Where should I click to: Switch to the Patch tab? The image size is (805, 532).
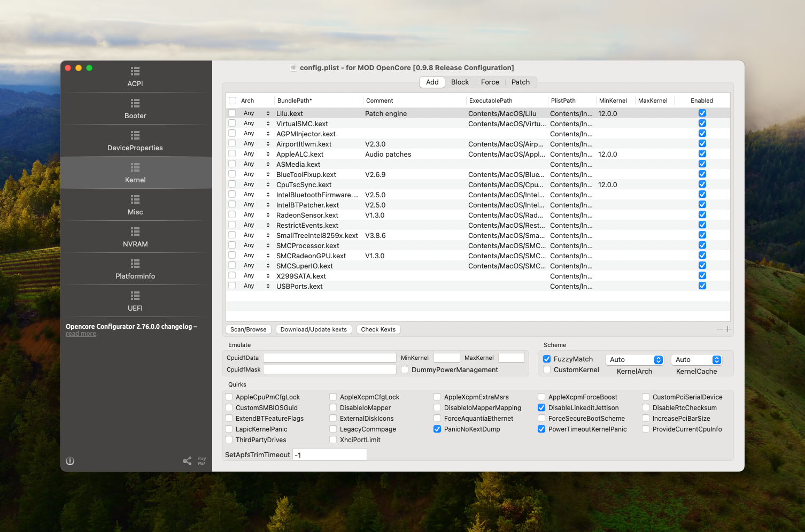520,82
